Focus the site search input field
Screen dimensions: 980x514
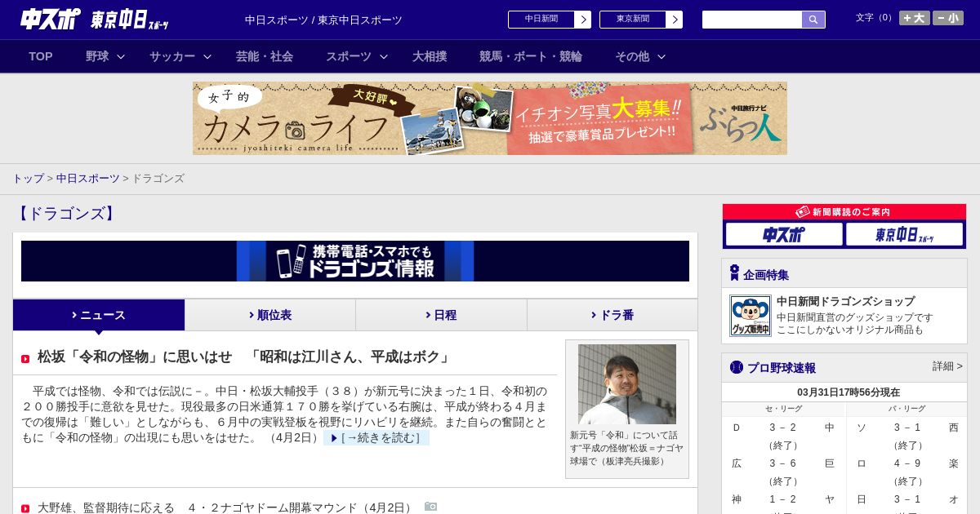(x=752, y=20)
